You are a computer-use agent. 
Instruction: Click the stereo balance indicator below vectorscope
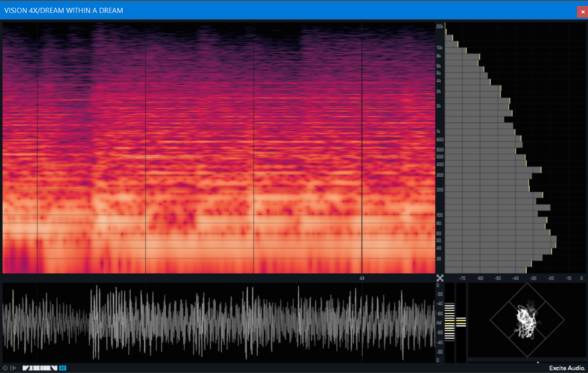(x=526, y=361)
